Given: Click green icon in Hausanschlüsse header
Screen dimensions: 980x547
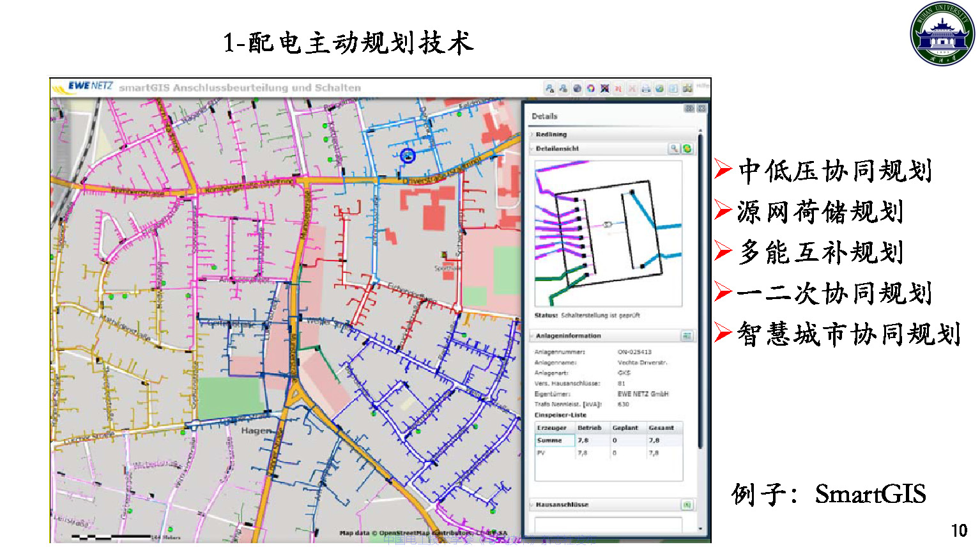Looking at the screenshot, I should tap(687, 505).
